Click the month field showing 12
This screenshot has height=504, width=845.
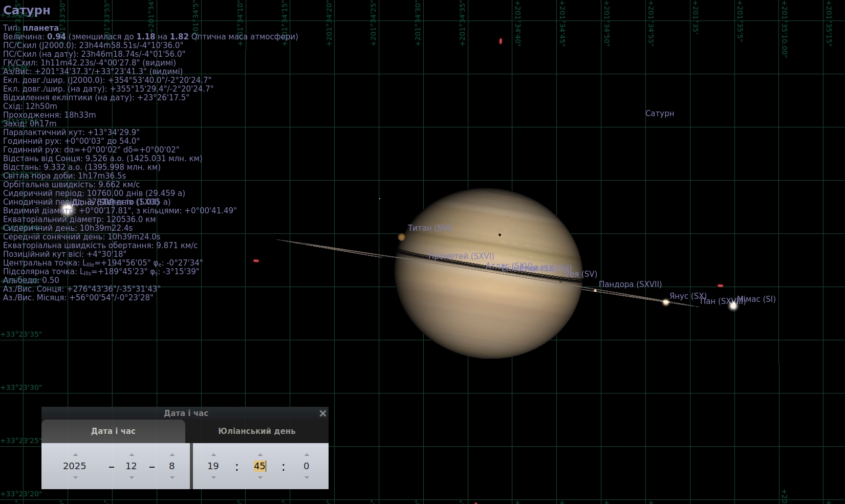click(132, 466)
